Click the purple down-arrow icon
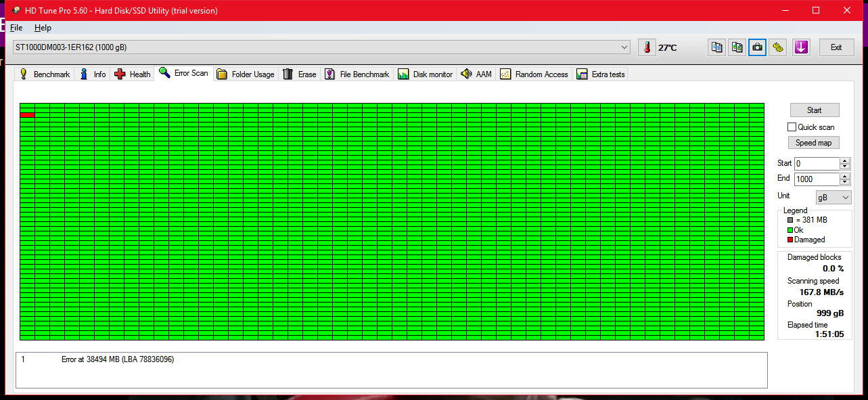868x400 pixels. (x=801, y=47)
